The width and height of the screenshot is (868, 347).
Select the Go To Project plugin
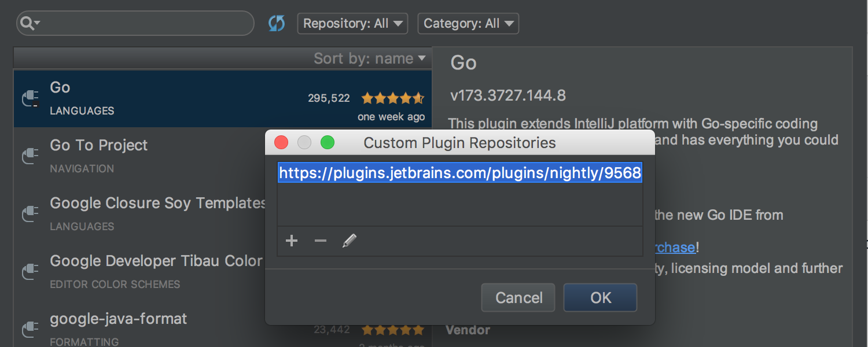click(99, 145)
